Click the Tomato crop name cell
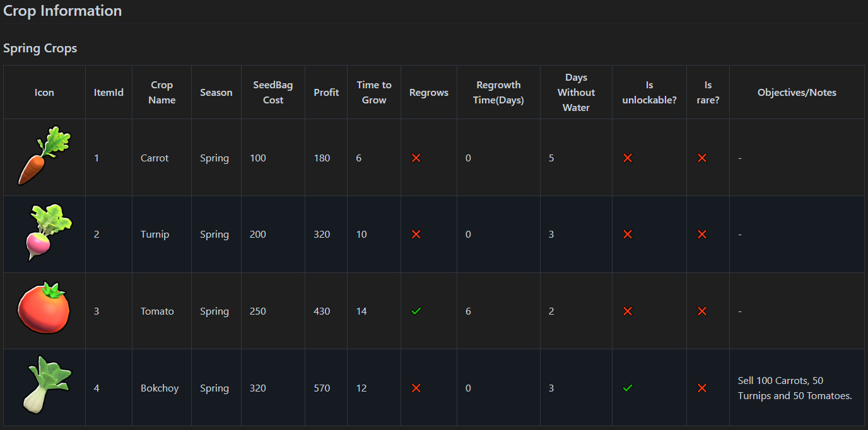Screen dimensions: 868x430 coord(157,311)
